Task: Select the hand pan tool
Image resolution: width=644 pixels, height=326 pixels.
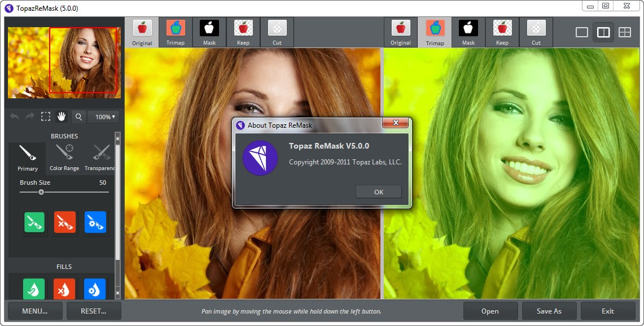Action: [x=61, y=117]
